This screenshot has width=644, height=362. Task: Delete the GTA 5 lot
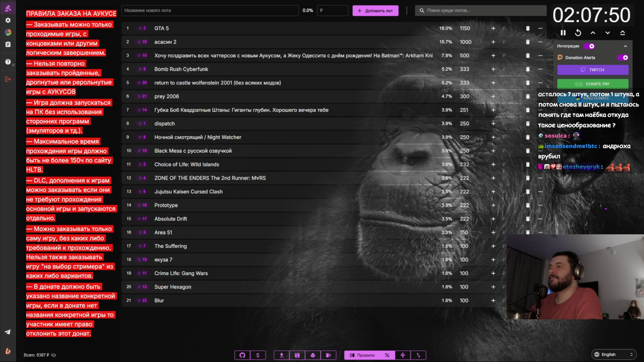(x=528, y=28)
